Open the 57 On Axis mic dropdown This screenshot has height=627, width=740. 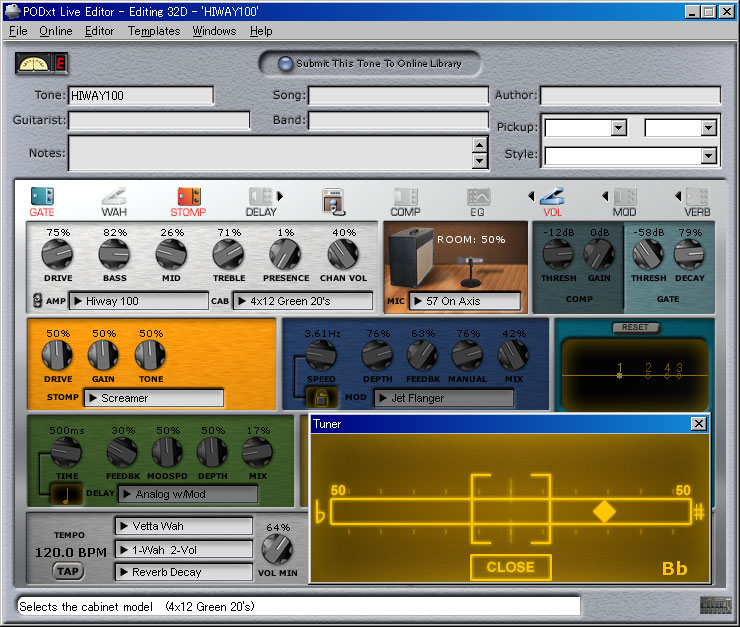click(x=465, y=301)
